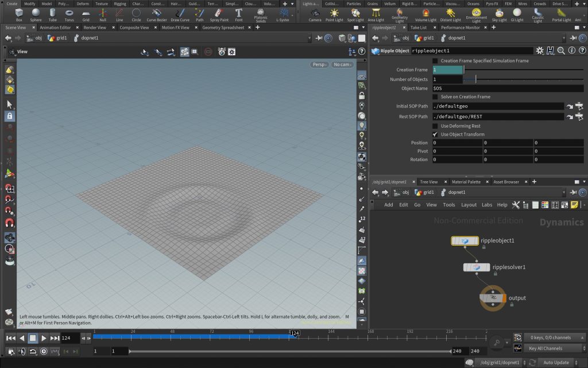The image size is (588, 368).
Task: Select the output node in network
Action: [x=493, y=298]
